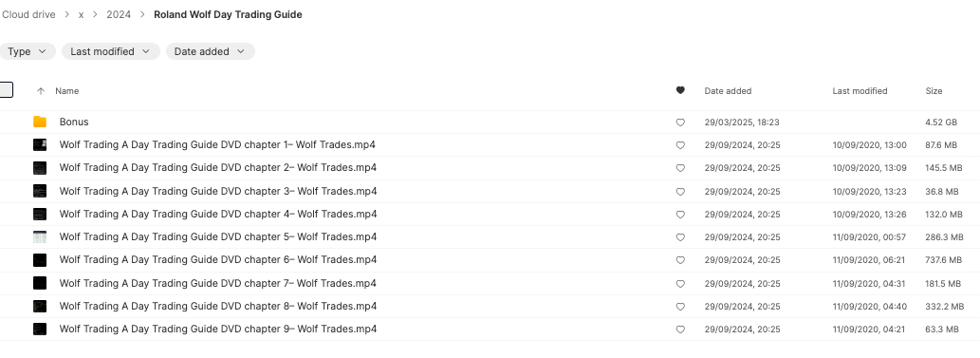This screenshot has width=980, height=358.
Task: Tick the select-all checkbox in header
Action: pyautogui.click(x=6, y=90)
